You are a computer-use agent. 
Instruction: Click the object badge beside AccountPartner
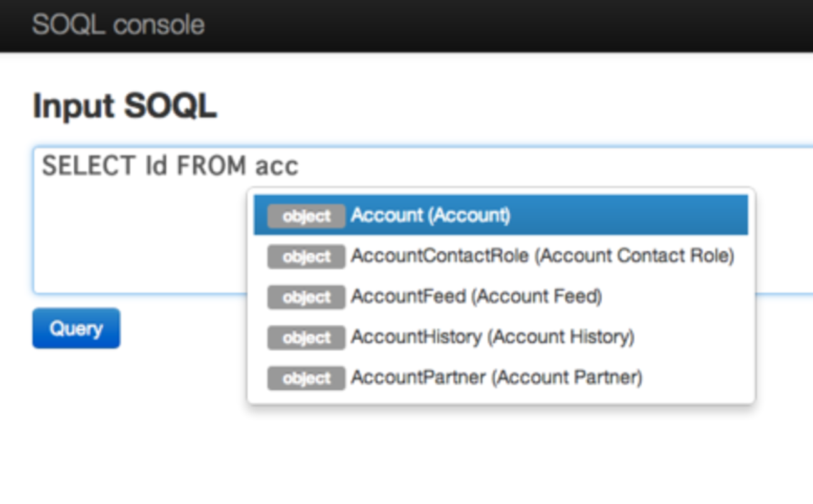pos(306,378)
